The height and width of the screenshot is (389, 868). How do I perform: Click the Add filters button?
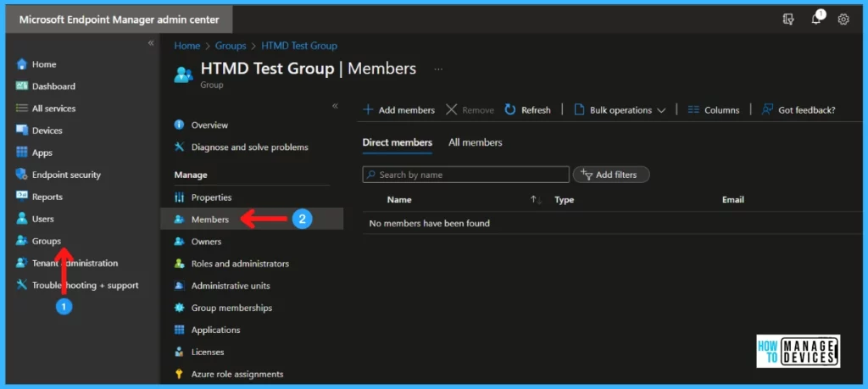pyautogui.click(x=611, y=175)
